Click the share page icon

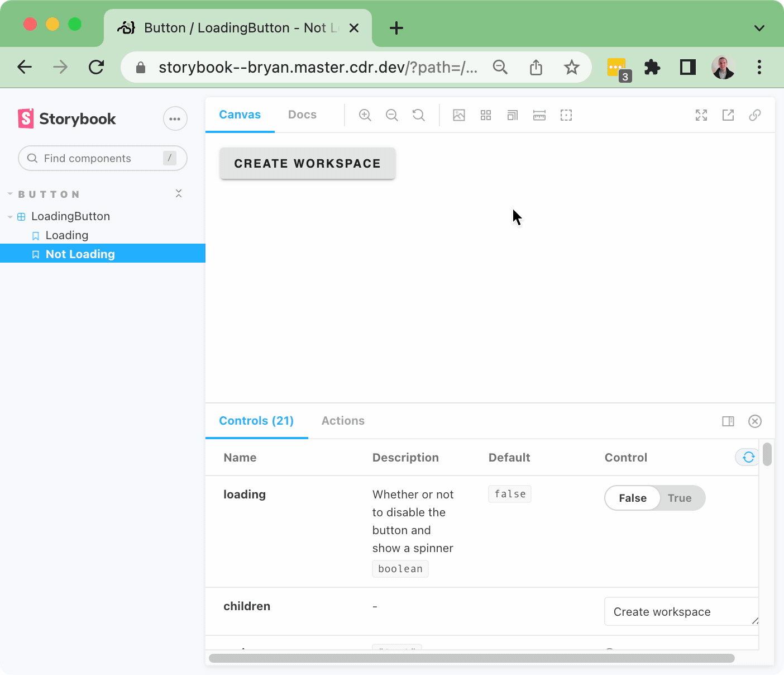click(x=536, y=68)
